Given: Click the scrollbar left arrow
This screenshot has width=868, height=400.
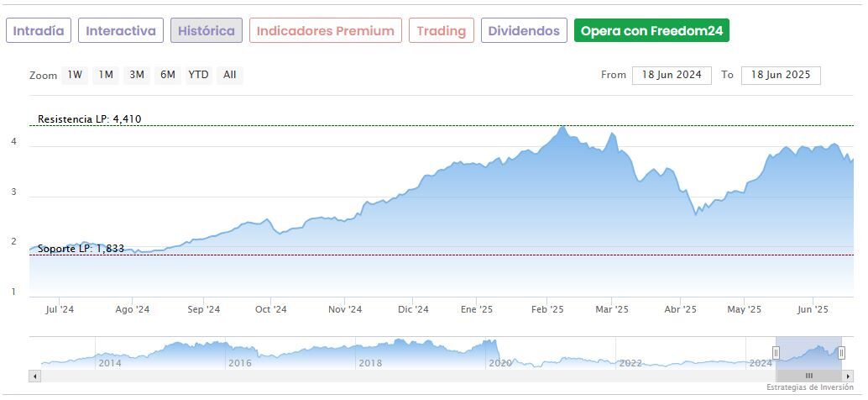Looking at the screenshot, I should 35,376.
